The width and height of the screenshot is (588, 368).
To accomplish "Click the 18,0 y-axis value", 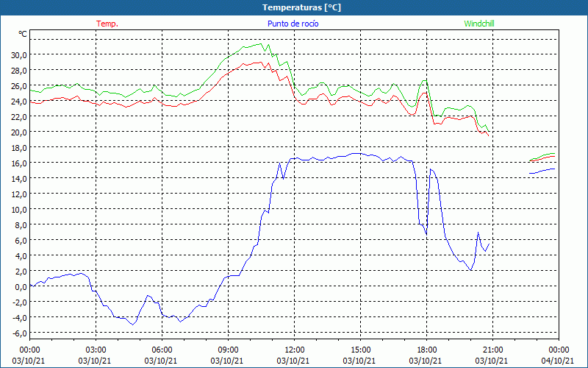I will point(19,148).
